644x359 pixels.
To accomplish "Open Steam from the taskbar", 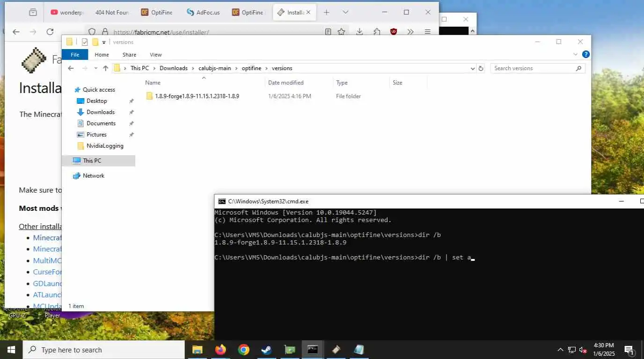I will pos(266,350).
